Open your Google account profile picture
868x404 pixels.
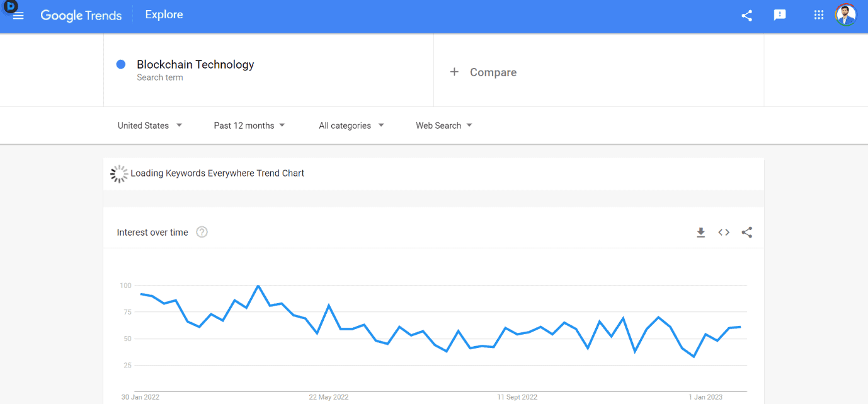tap(846, 14)
